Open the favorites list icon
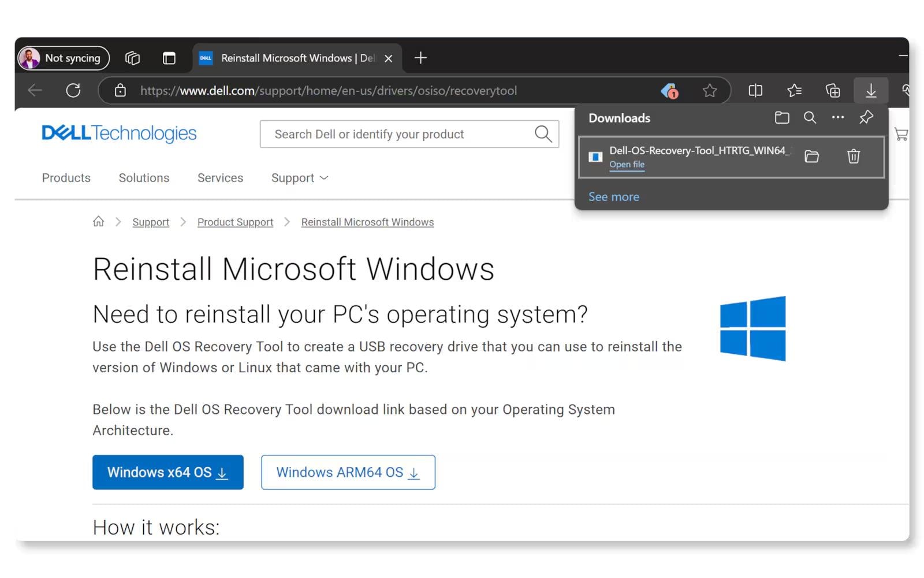Image resolution: width=924 pixels, height=578 pixels. click(794, 91)
